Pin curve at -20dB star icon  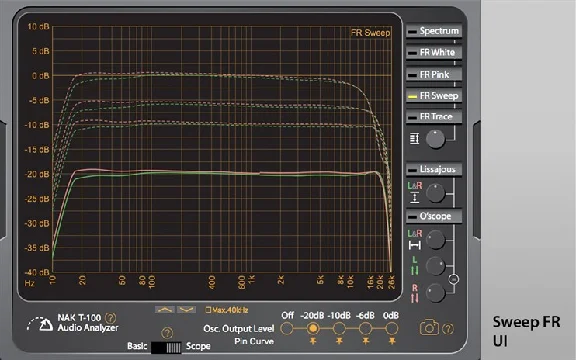(x=313, y=341)
